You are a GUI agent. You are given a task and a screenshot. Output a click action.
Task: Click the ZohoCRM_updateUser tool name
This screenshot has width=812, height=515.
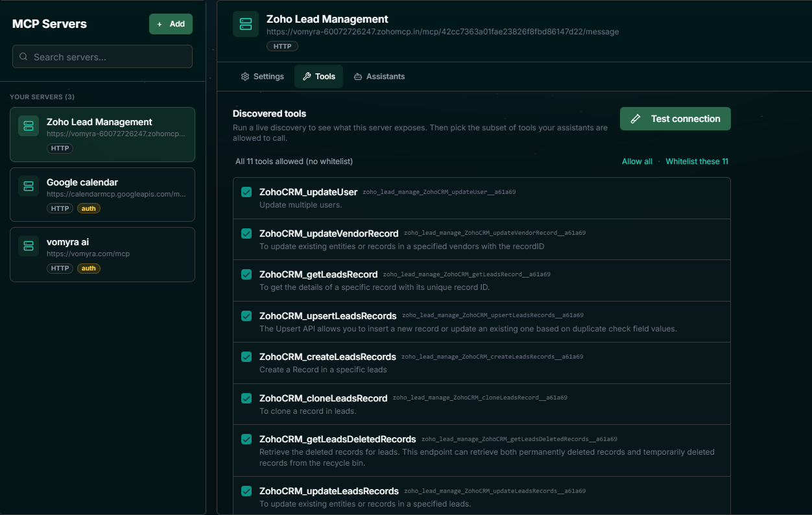(308, 192)
